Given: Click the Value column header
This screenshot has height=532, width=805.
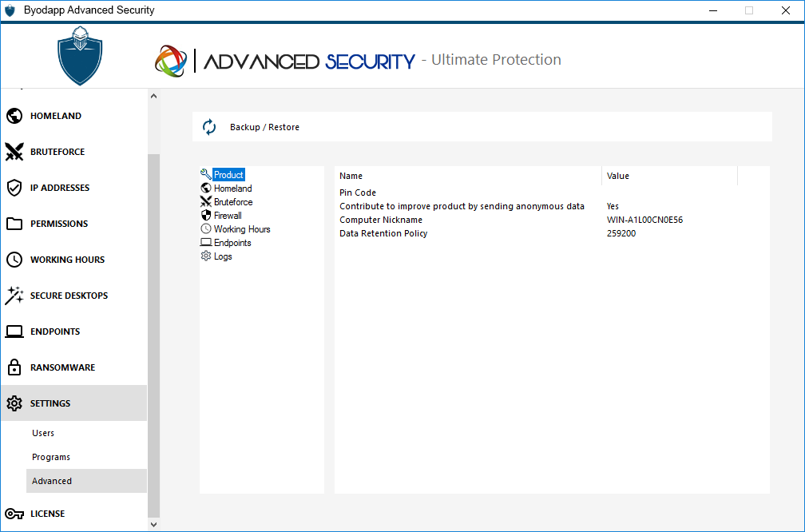Looking at the screenshot, I should (x=669, y=176).
